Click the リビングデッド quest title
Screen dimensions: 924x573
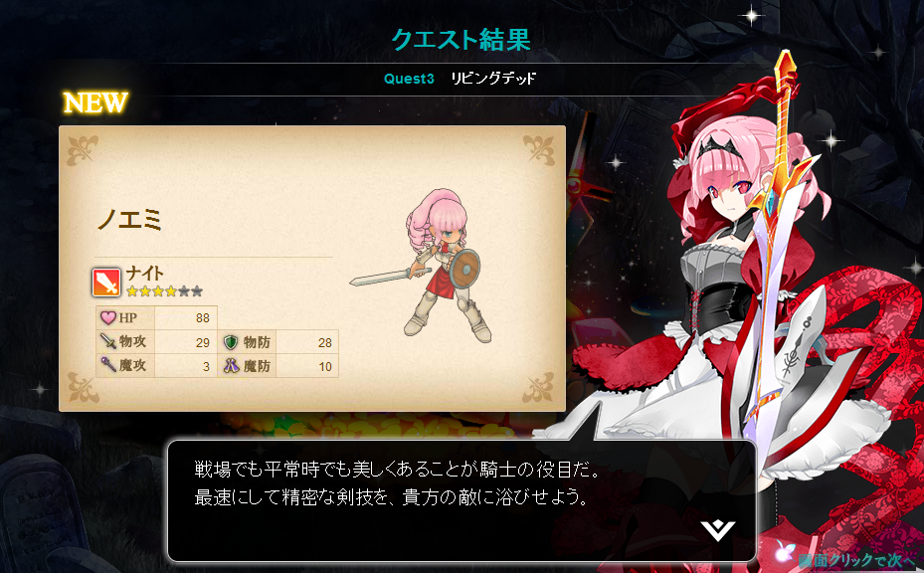click(493, 79)
